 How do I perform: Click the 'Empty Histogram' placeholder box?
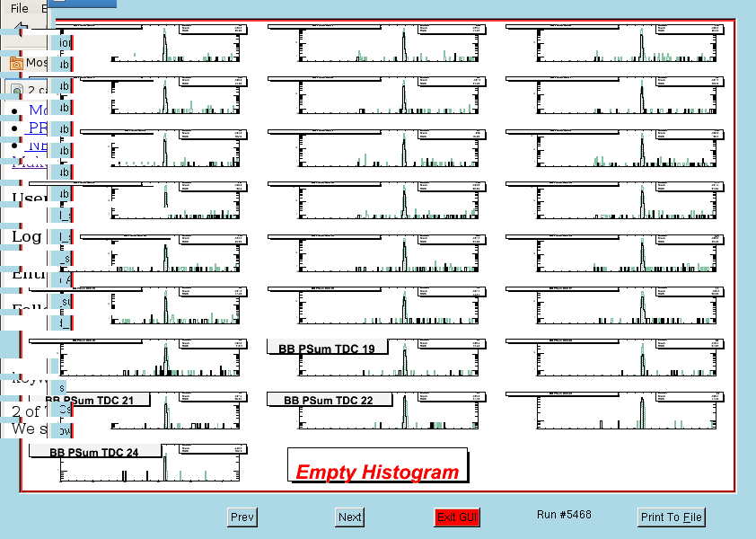(x=377, y=465)
